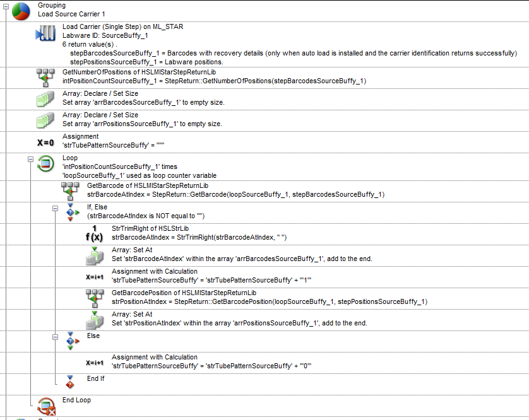The width and height of the screenshot is (529, 420).
Task: Click the loopSourceBuffy_1 loop counter variable line
Action: coord(140,175)
